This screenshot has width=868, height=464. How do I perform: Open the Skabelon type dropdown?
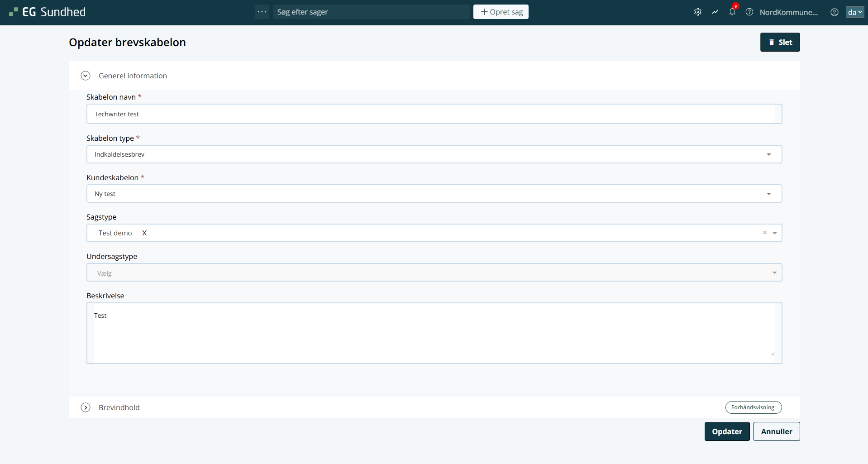click(x=434, y=154)
